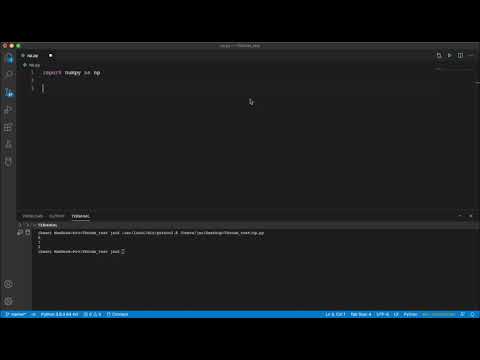Open the Extensions view

pyautogui.click(x=9, y=127)
